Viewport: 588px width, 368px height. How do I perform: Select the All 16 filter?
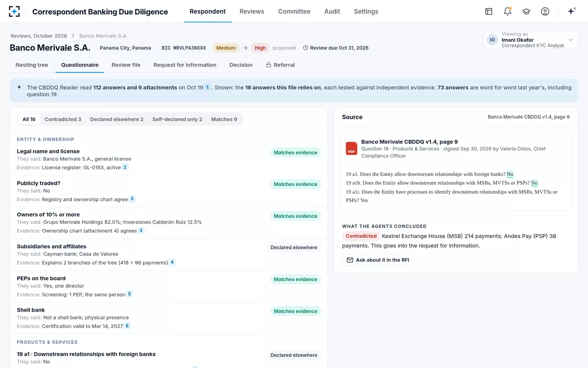click(x=29, y=119)
